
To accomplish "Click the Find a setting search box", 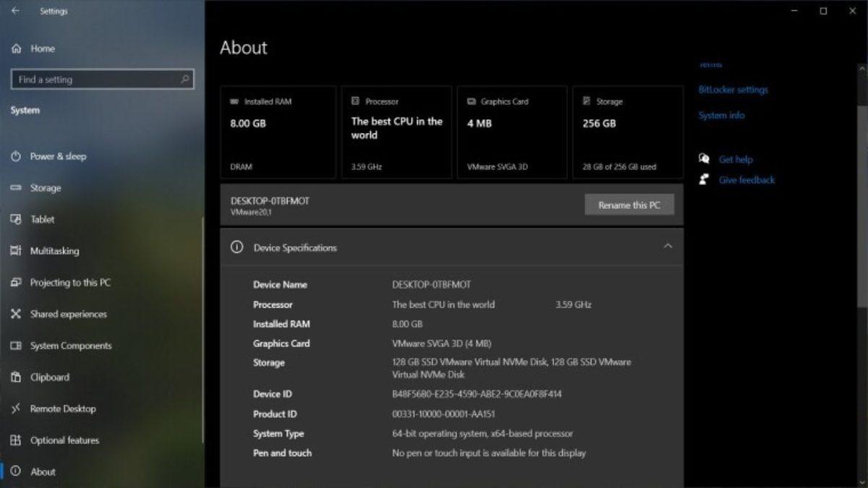I will [x=102, y=80].
